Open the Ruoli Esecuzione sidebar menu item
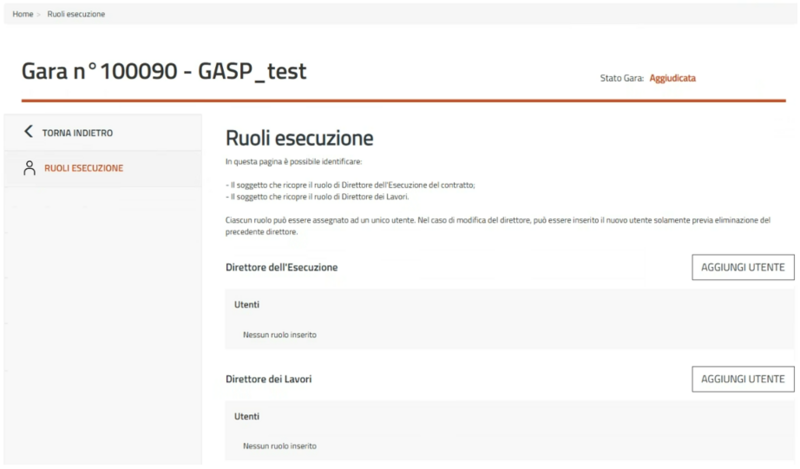Screen dimensions: 800x469 84,168
